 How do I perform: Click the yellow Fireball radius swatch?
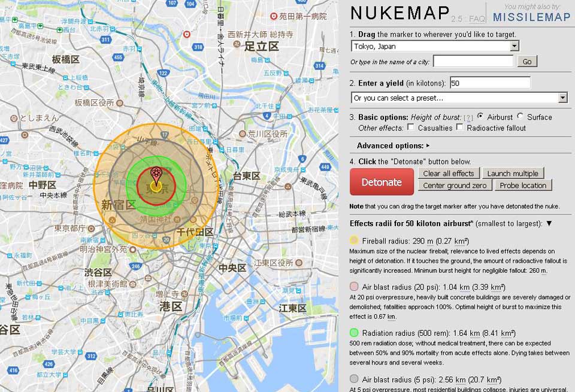tap(354, 241)
